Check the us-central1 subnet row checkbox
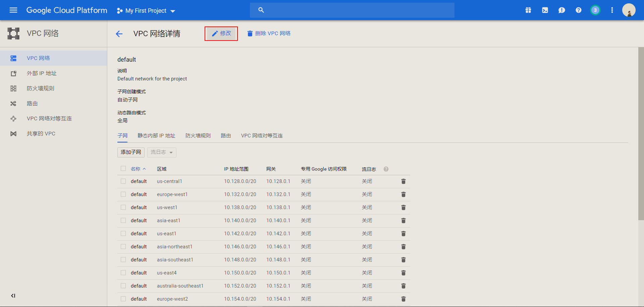This screenshot has width=644, height=307. [123, 181]
